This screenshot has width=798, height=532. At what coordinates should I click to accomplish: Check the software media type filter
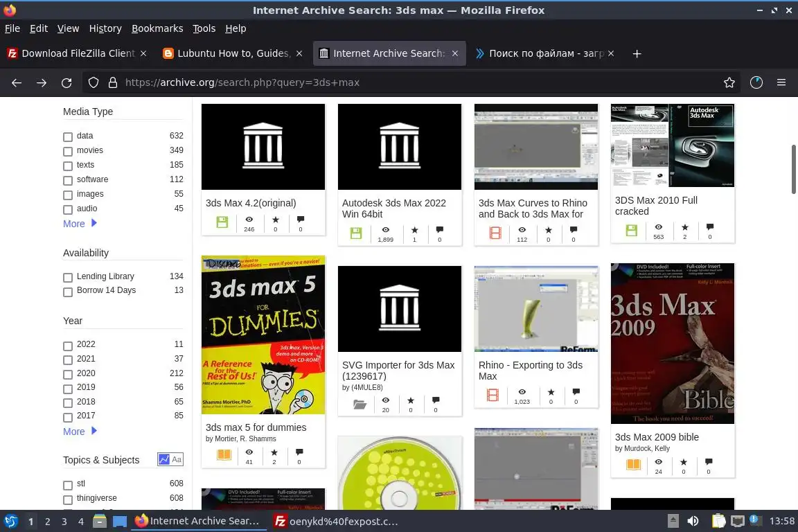point(68,180)
